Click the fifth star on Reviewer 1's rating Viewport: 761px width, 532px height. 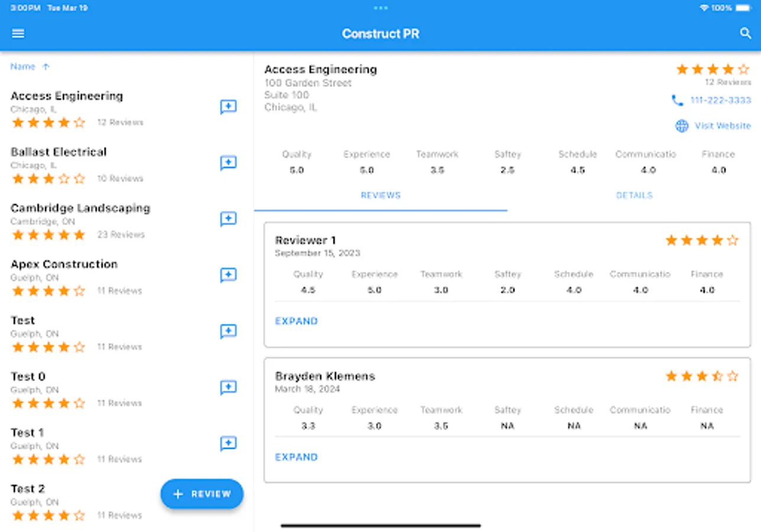coord(733,240)
